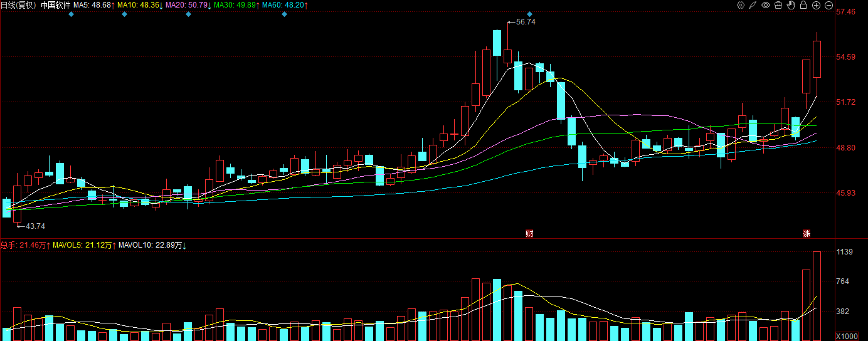This screenshot has width=868, height=341.
Task: Click the 48.80 price axis value
Action: (846, 148)
